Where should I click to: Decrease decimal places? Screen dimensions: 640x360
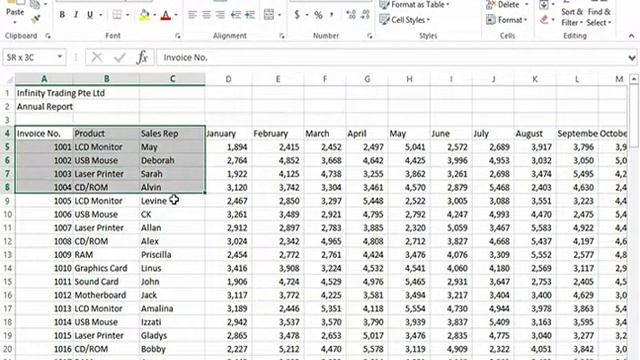365,15
